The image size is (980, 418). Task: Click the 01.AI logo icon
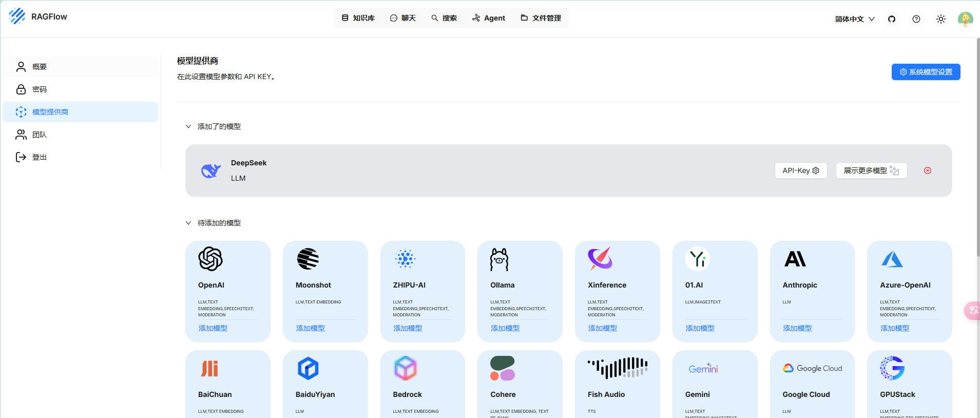pyautogui.click(x=698, y=259)
